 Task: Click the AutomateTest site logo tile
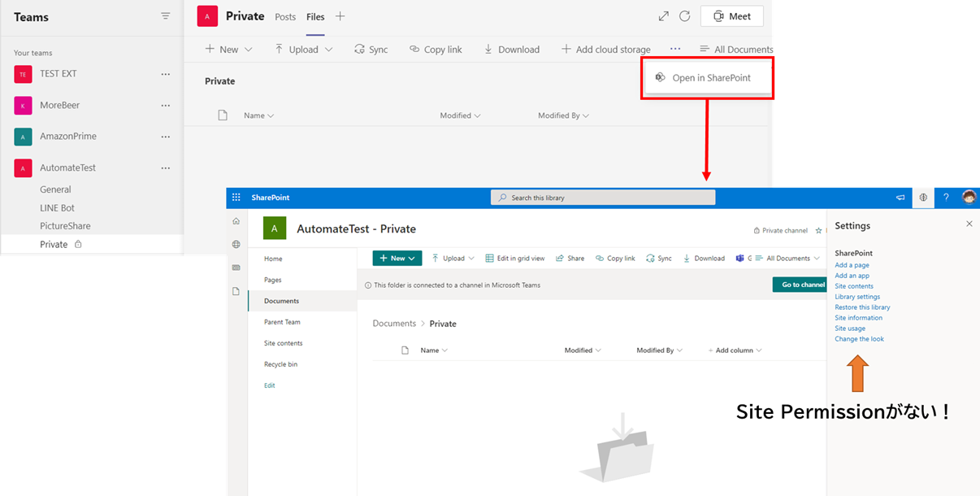click(x=275, y=228)
